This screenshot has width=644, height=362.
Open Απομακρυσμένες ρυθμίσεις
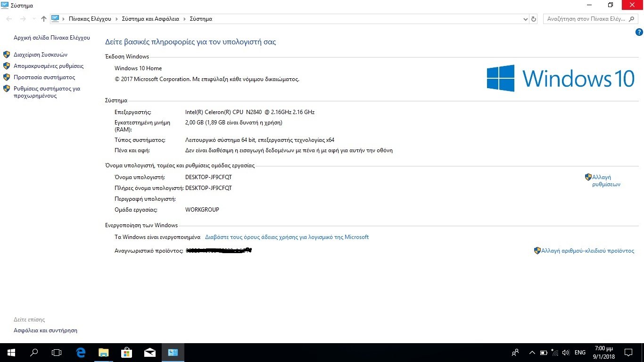49,66
